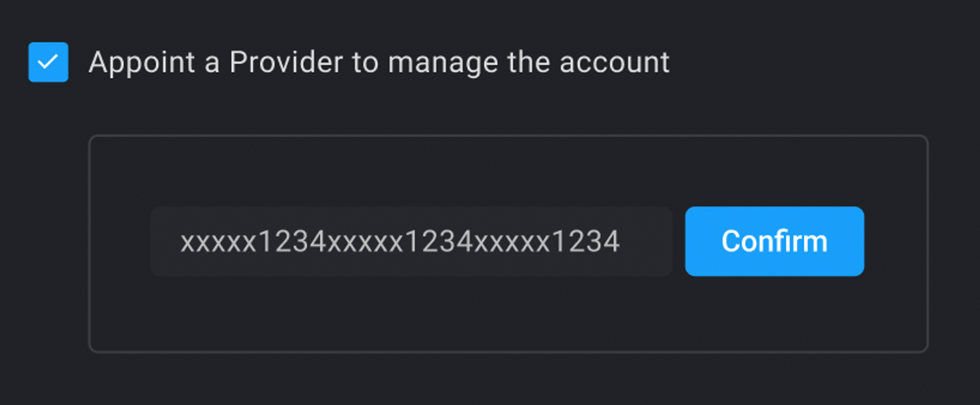Confirm the provider appointment
The width and height of the screenshot is (980, 405).
coord(774,241)
